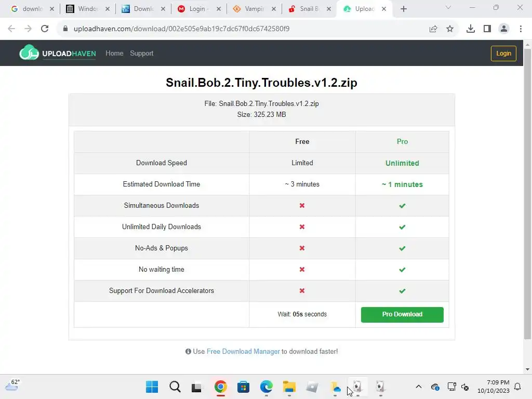Open the tab search dropdown chevron

click(448, 7)
